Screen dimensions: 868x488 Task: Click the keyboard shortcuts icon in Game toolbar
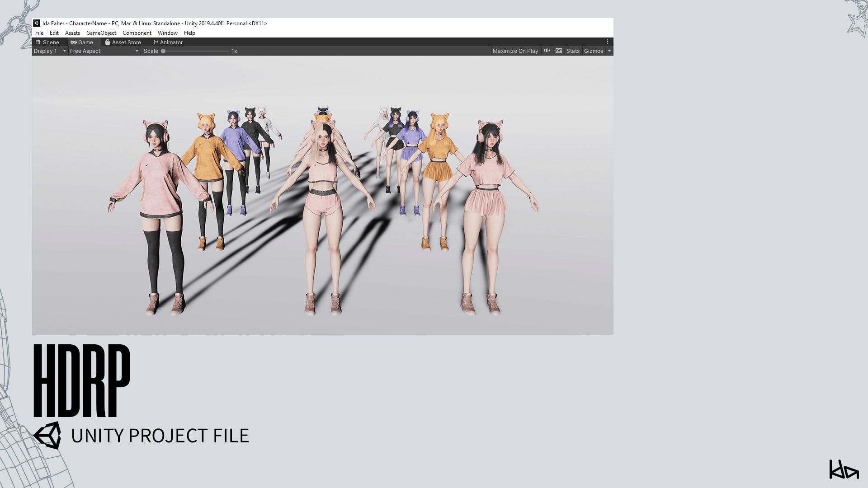(x=559, y=51)
